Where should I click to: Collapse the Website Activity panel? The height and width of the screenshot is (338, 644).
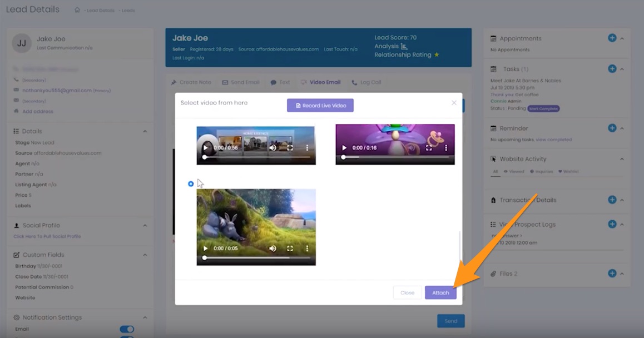coord(622,159)
